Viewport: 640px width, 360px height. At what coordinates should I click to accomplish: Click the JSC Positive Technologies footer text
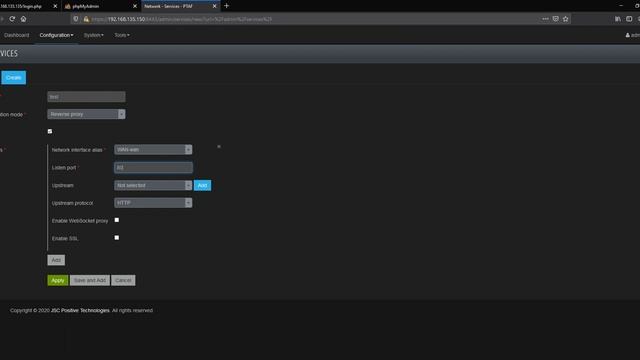(80, 311)
